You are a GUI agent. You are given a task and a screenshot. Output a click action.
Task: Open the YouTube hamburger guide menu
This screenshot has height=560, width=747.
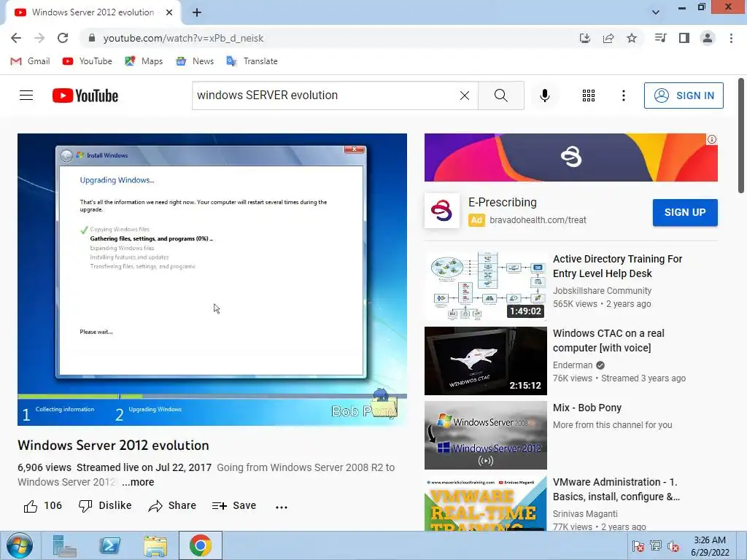pyautogui.click(x=26, y=96)
